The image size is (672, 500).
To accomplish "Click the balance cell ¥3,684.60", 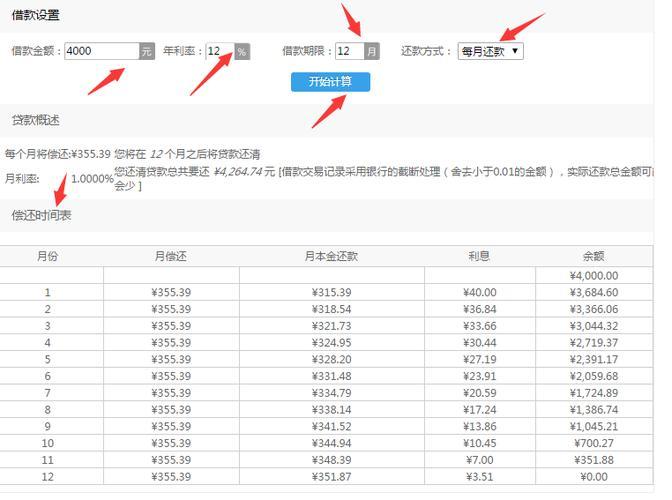I will tap(594, 293).
